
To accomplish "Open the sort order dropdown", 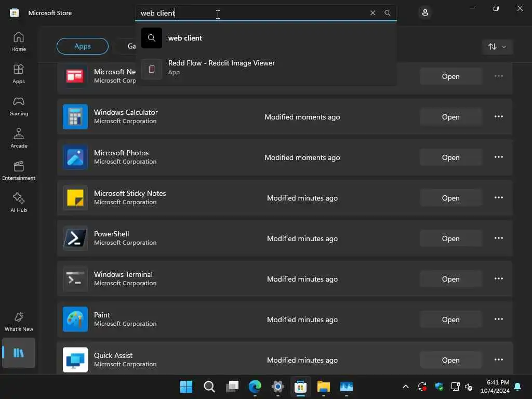I will [497, 46].
